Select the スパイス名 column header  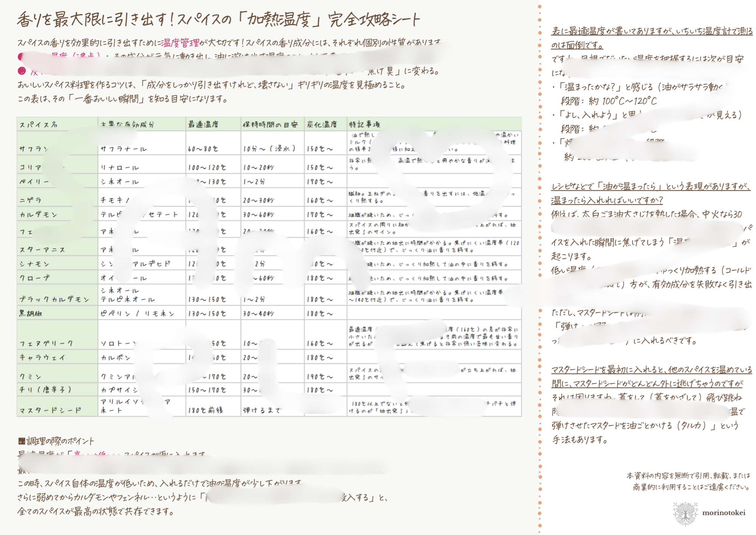pos(39,124)
